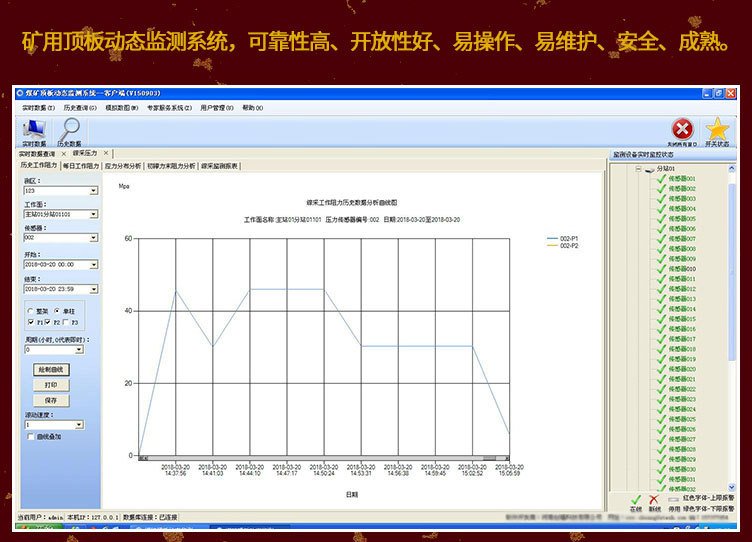Click the 002-P2 yellow legend entry
Viewport: 752px width, 542px height.
[x=563, y=246]
